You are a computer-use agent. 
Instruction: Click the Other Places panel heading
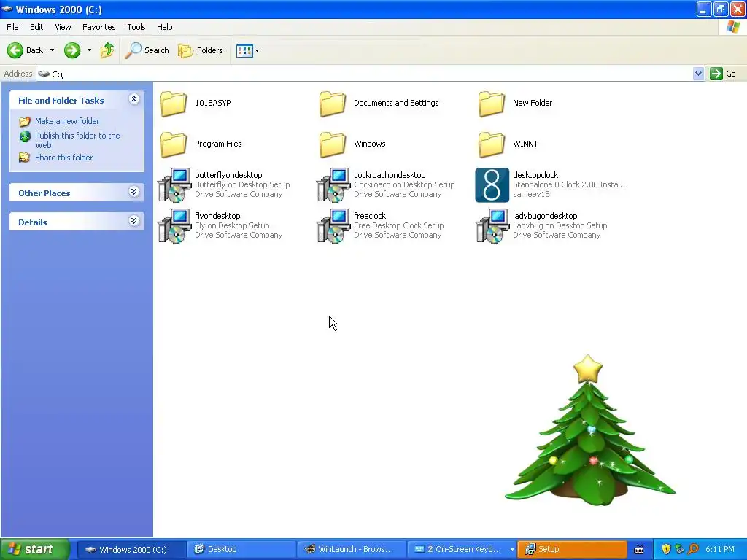coord(44,192)
